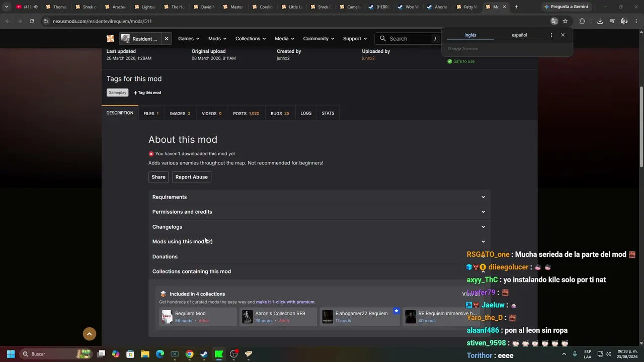
Task: Expand the Requirements section
Action: [319, 197]
